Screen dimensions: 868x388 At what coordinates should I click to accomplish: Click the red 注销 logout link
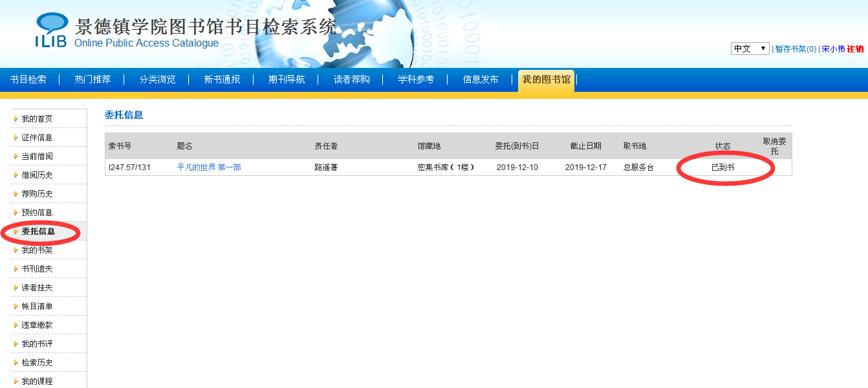tap(855, 49)
